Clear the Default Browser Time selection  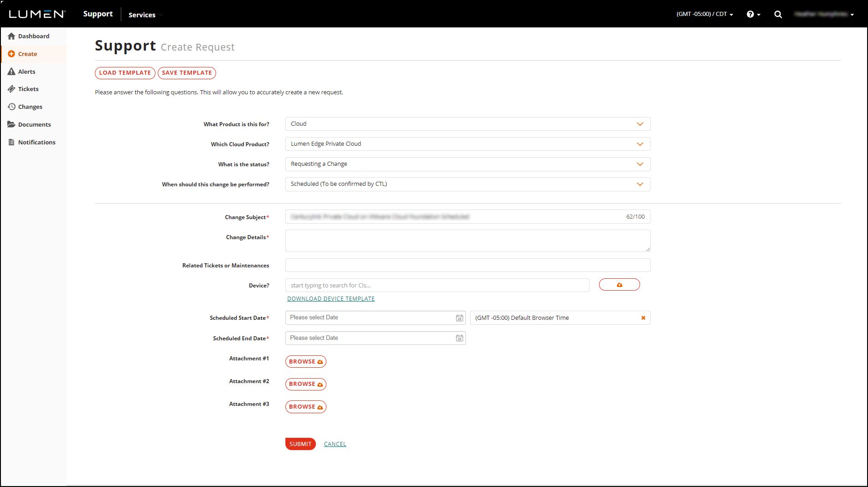pyautogui.click(x=643, y=318)
